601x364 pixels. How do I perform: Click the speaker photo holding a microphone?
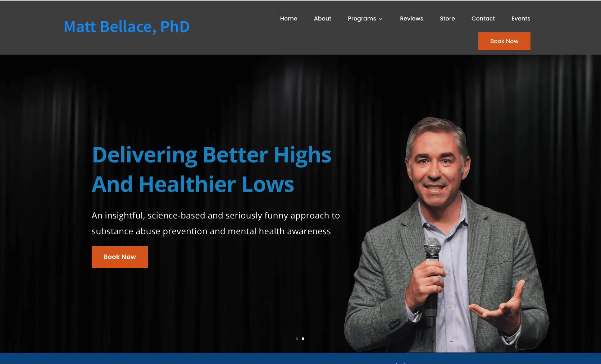[447, 235]
